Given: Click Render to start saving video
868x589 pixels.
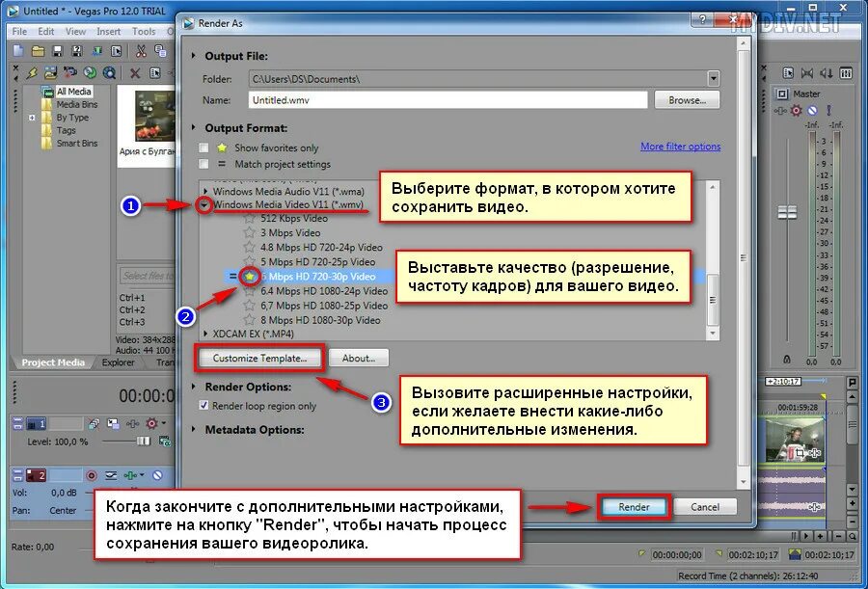Looking at the screenshot, I should [634, 506].
